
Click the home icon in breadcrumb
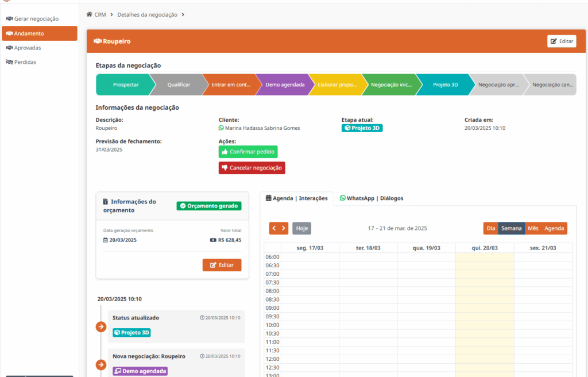tap(89, 14)
